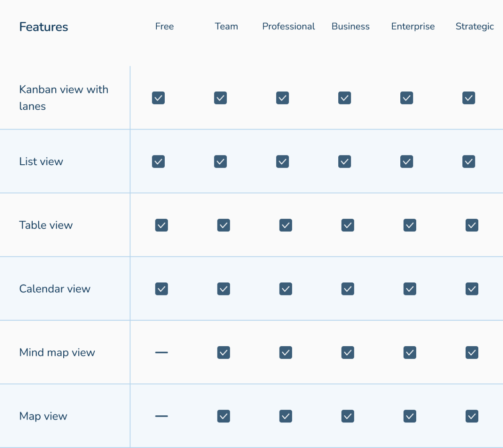The height and width of the screenshot is (448, 503).
Task: Click the Team plan header
Action: (x=226, y=26)
